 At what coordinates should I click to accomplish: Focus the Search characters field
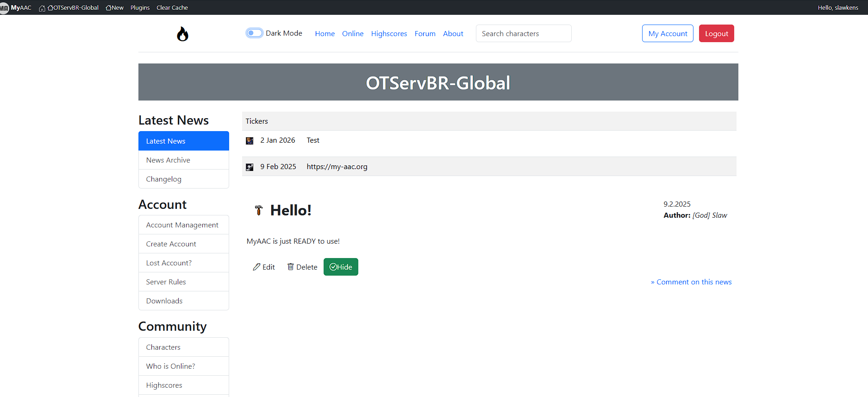523,34
